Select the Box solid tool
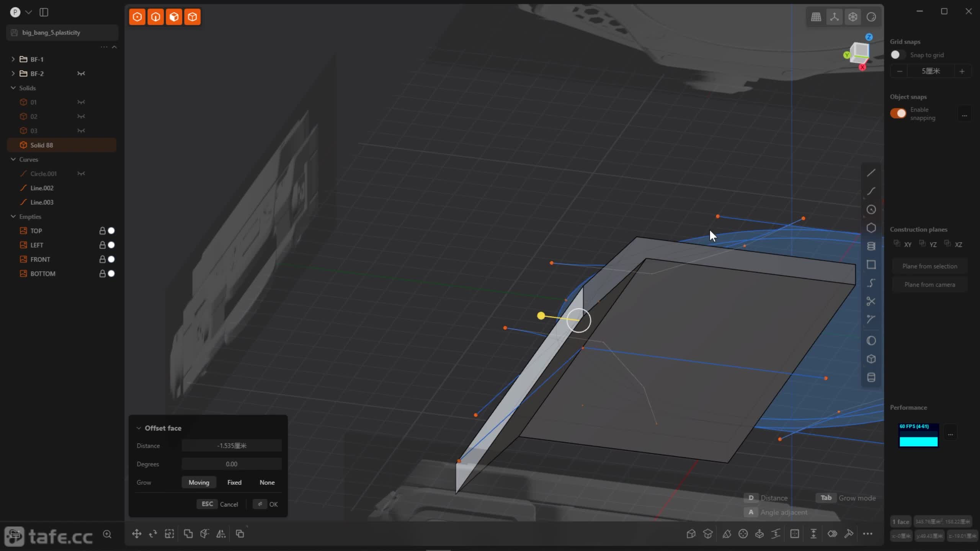Screen dimensions: 980x551 [871, 359]
